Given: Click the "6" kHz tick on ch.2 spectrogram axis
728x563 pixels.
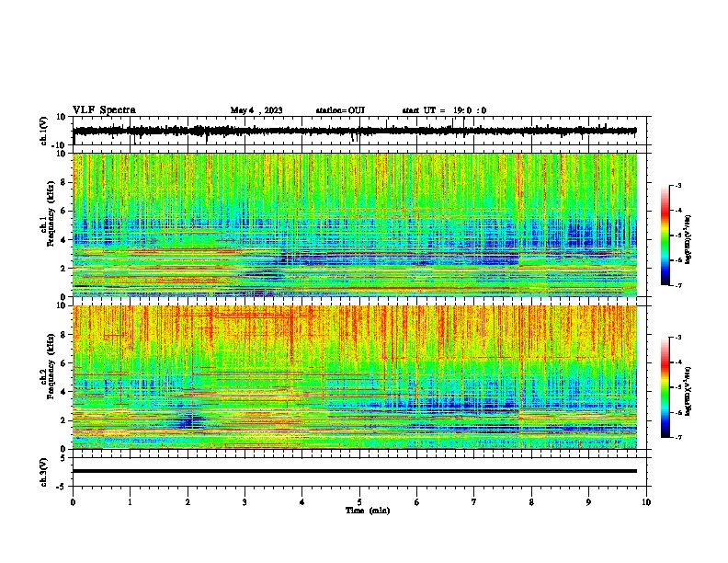Looking at the screenshot, I should (64, 363).
